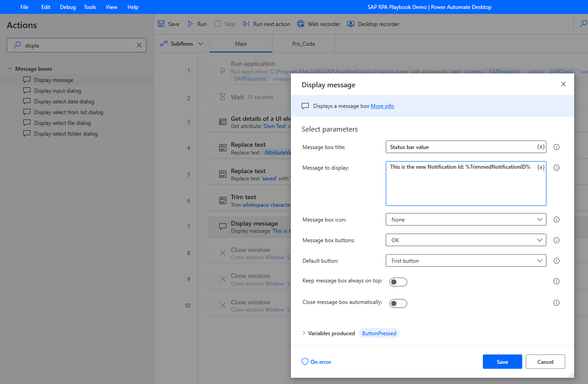The height and width of the screenshot is (384, 588).
Task: Click info icon next to Message box icon
Action: tap(556, 220)
